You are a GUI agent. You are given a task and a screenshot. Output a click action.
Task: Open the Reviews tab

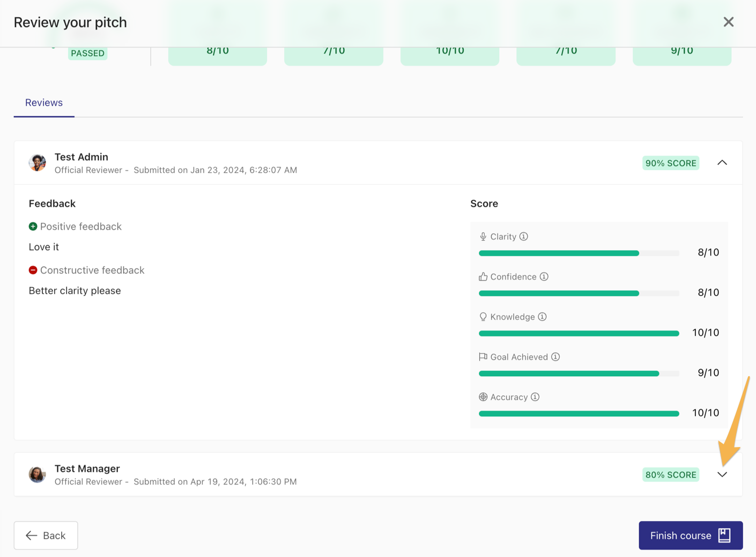(44, 102)
